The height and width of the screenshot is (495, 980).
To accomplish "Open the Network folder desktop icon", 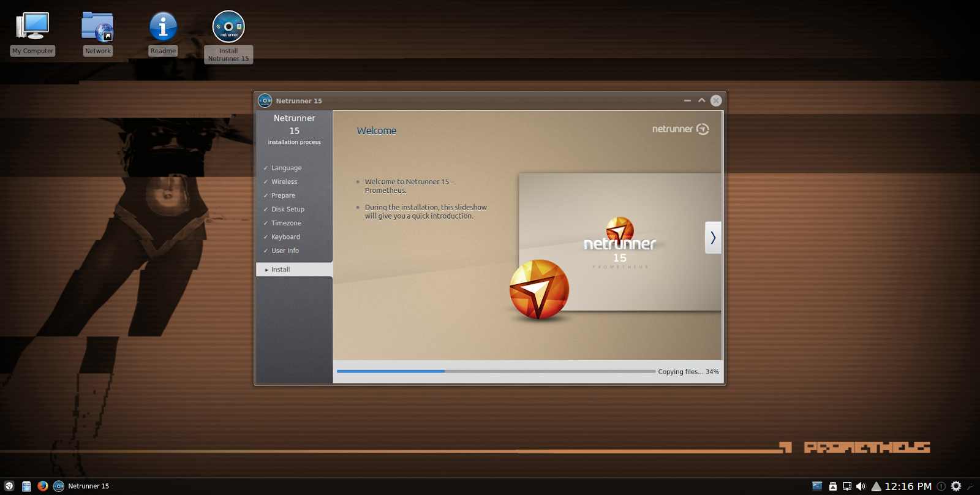I will click(98, 34).
